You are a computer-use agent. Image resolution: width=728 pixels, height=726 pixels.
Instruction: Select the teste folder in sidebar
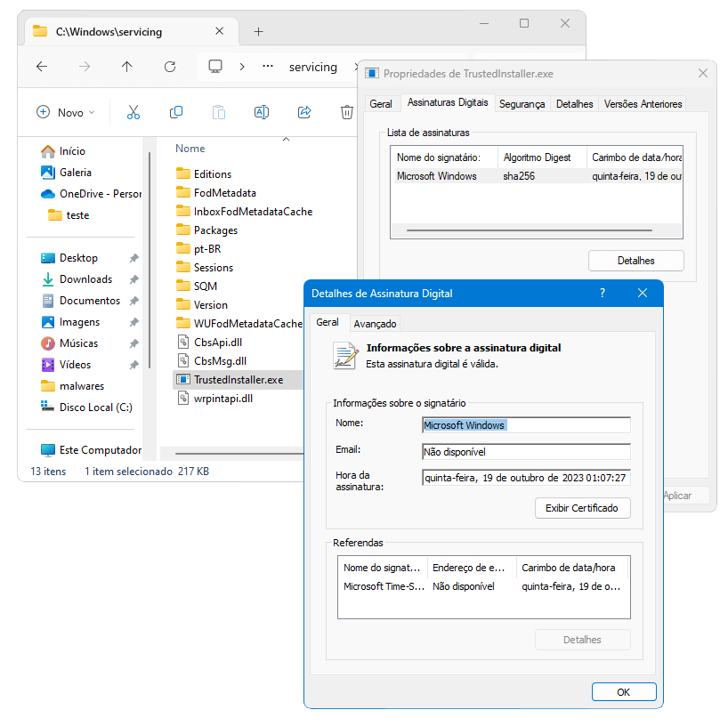[69, 215]
